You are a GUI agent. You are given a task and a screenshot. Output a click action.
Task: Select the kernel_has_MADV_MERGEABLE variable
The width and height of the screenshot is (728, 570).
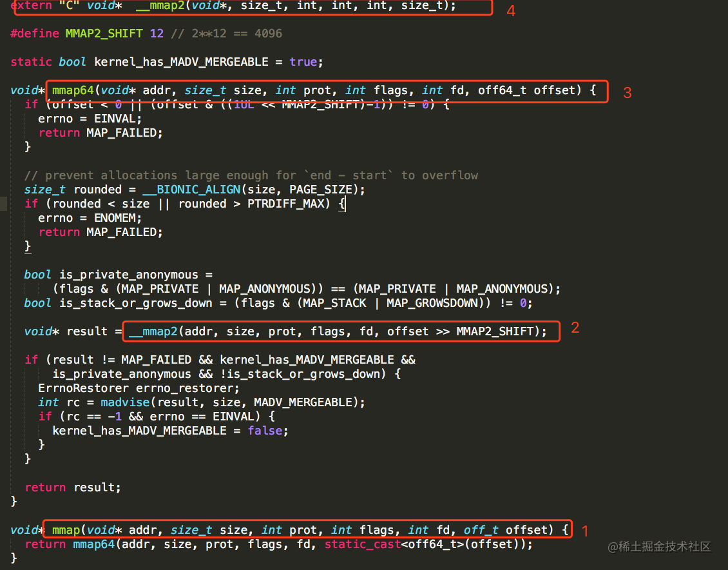pyautogui.click(x=180, y=61)
